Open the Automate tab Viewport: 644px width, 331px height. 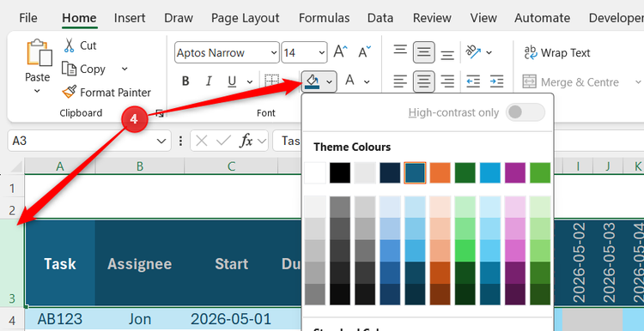point(542,18)
